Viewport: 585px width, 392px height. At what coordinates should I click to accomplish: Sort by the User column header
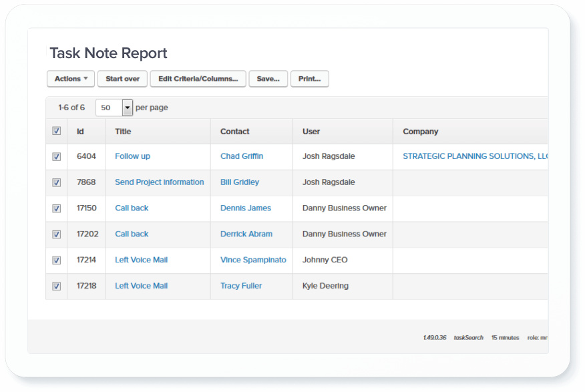311,132
